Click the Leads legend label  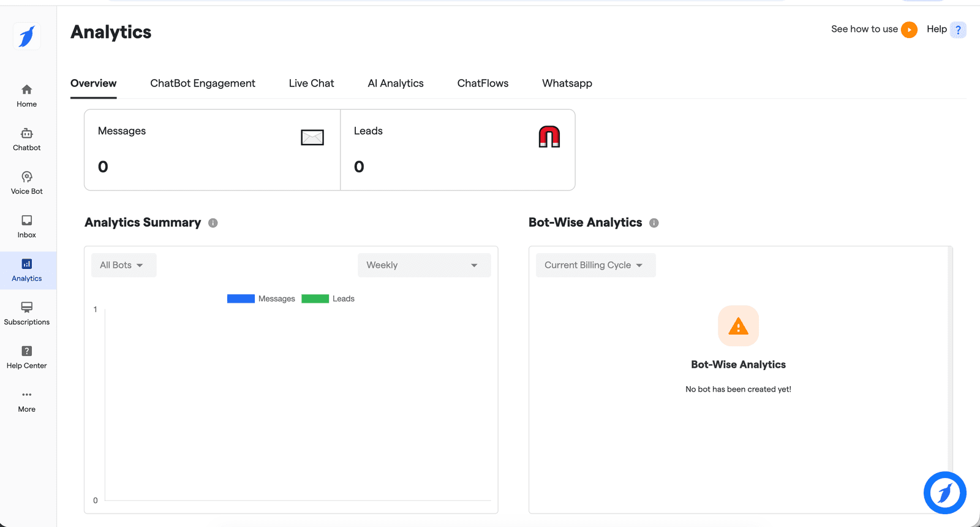click(344, 299)
